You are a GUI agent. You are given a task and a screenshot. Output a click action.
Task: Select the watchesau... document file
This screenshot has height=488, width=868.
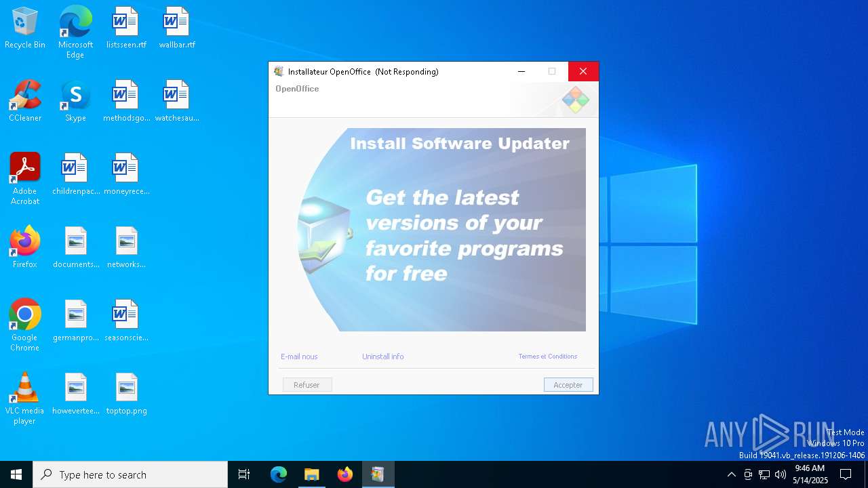[x=177, y=101]
